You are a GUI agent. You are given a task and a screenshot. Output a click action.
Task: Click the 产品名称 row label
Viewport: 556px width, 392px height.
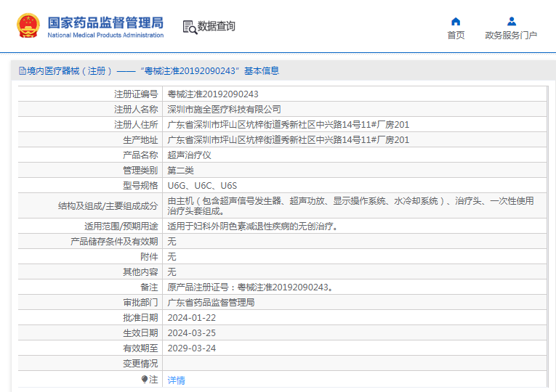tap(140, 155)
